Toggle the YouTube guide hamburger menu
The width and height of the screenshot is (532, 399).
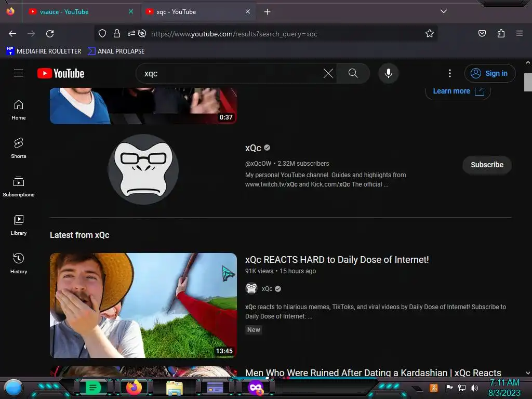[19, 73]
